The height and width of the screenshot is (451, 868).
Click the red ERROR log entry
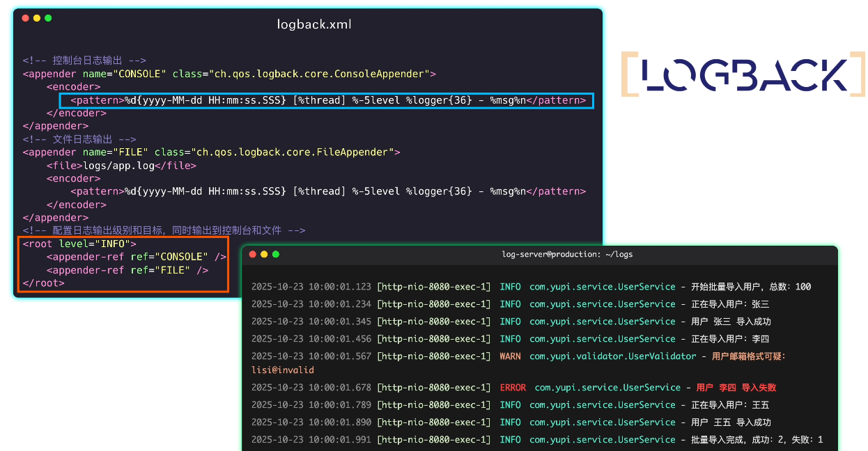pyautogui.click(x=513, y=388)
